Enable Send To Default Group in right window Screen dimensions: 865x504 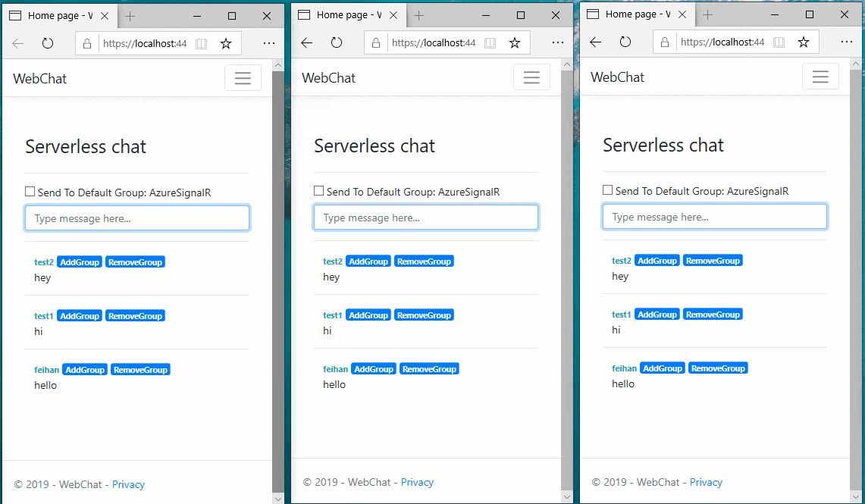tap(607, 189)
